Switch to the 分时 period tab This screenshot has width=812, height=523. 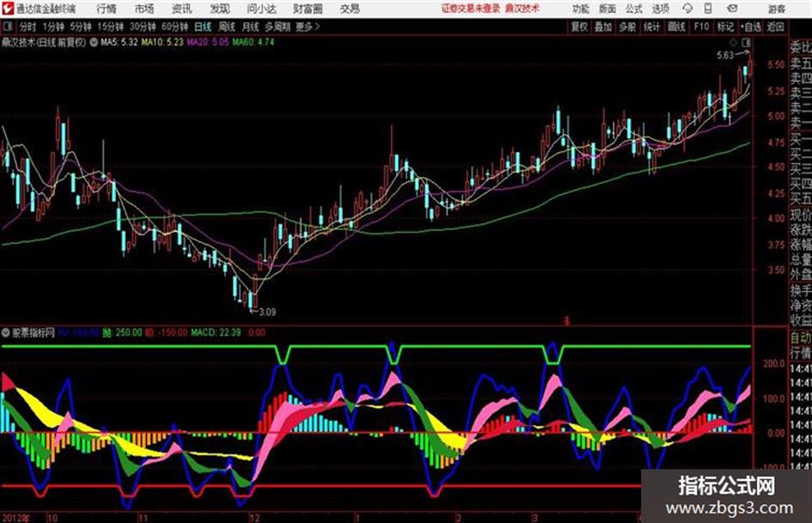(27, 27)
